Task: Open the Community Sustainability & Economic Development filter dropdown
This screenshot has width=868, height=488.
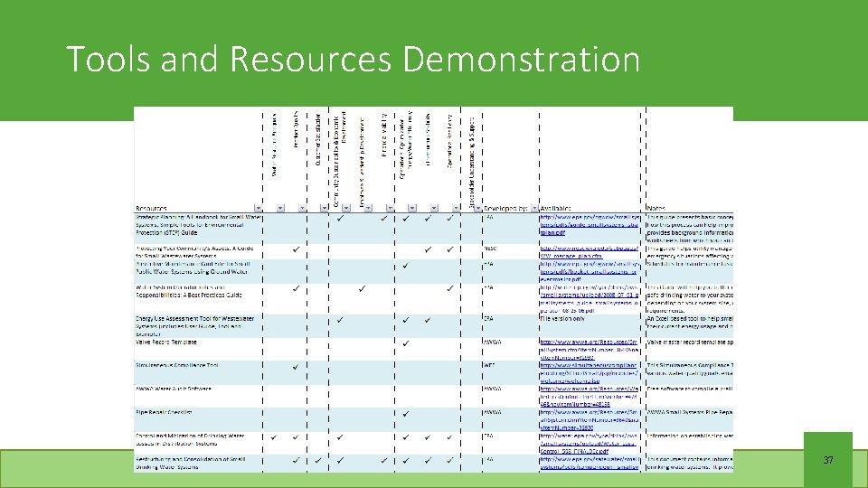Action: (346, 209)
